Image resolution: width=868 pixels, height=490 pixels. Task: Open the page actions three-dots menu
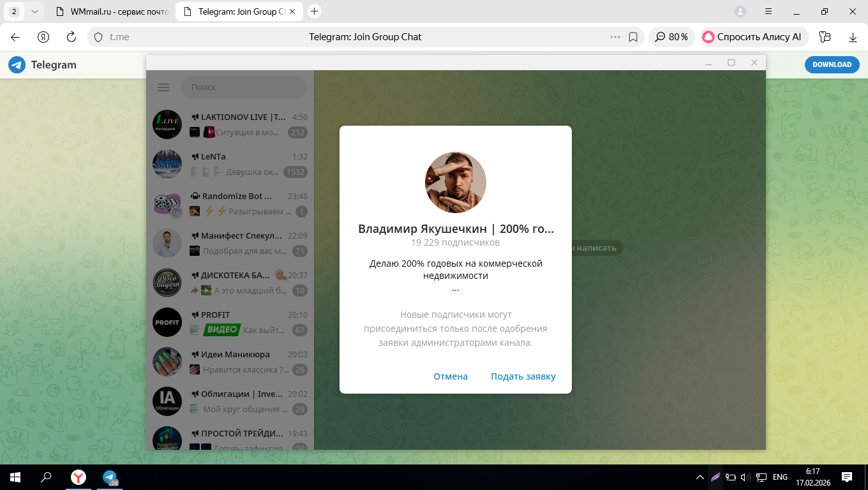point(615,37)
